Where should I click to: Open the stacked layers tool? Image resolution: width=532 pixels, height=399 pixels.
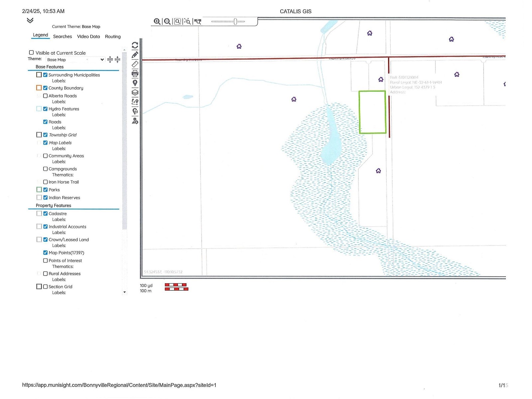click(135, 92)
